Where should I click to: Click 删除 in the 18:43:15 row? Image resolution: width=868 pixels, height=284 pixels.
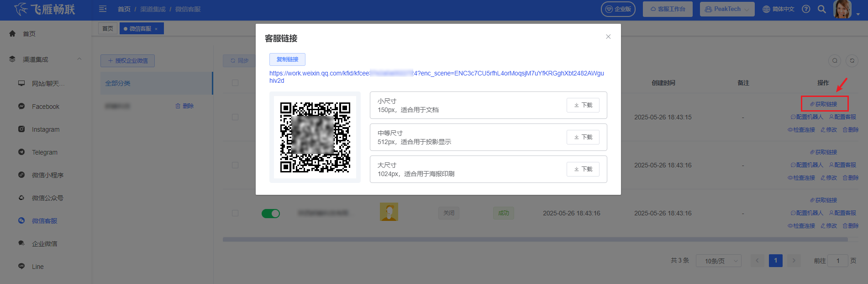851,130
